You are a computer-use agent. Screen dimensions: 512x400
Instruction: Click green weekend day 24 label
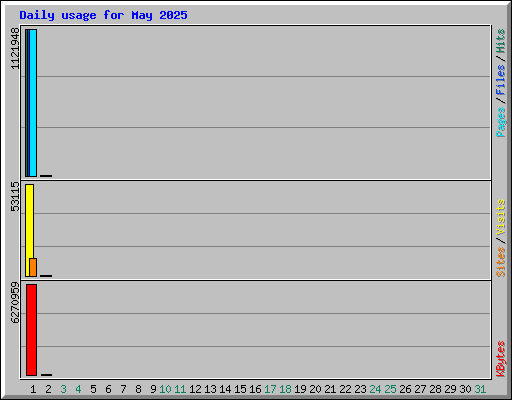(x=375, y=389)
